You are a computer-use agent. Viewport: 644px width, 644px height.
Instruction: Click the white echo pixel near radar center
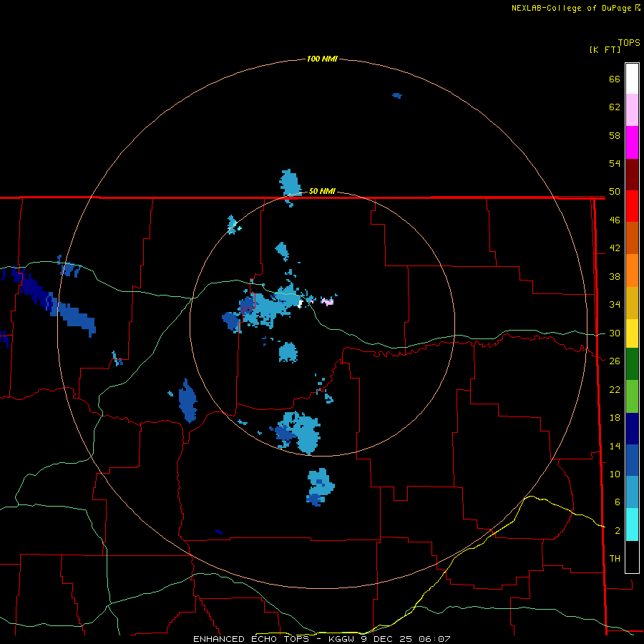(x=301, y=304)
